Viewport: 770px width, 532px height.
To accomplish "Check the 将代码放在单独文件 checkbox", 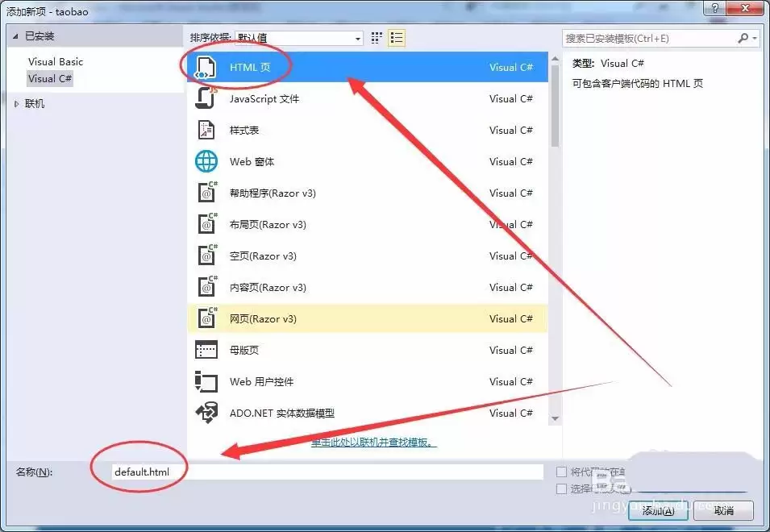I will [560, 471].
